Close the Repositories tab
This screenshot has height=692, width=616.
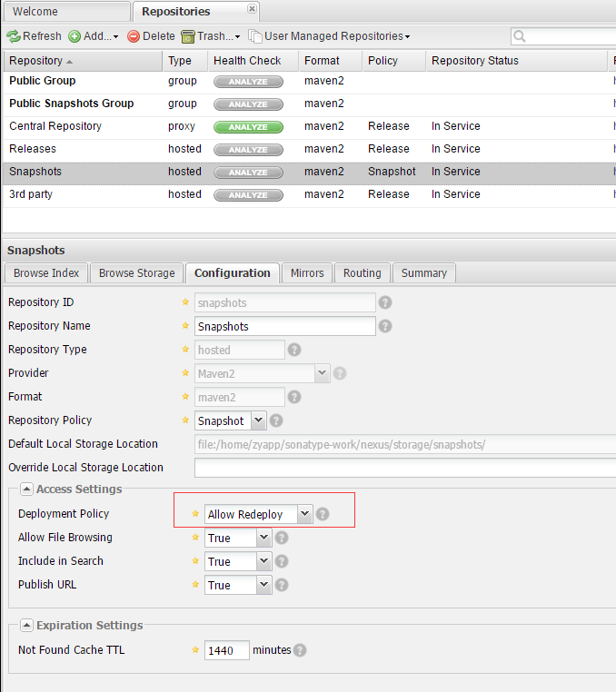click(252, 8)
